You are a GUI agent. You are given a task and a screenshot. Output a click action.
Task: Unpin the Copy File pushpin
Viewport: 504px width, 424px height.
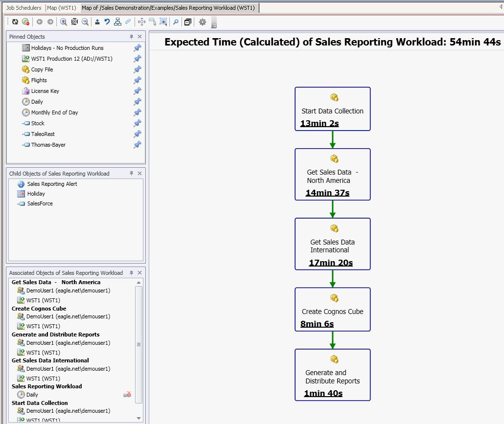[x=137, y=69]
